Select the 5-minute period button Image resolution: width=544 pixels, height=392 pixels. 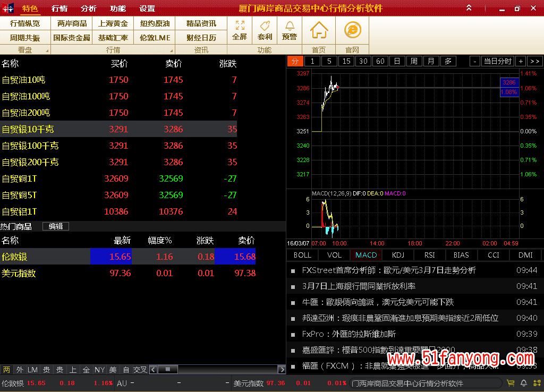tap(329, 62)
